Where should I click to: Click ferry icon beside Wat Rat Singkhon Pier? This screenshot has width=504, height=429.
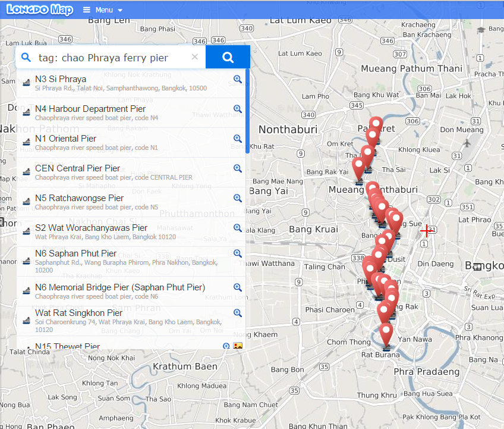(26, 321)
